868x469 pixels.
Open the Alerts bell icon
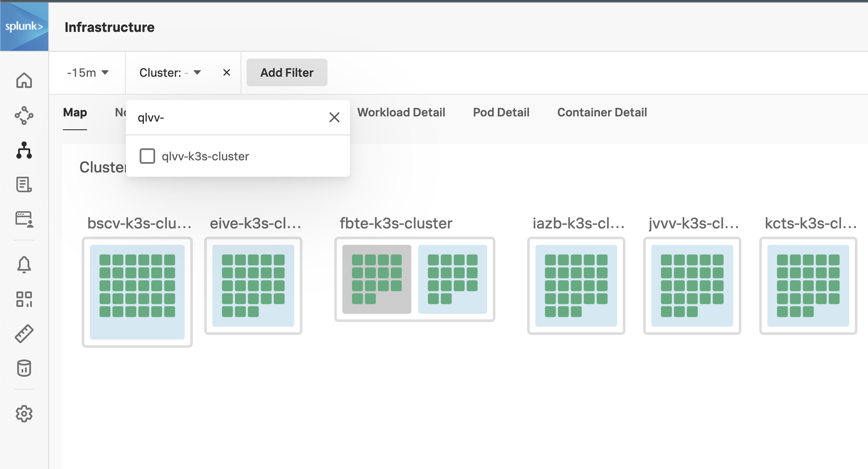[x=25, y=264]
